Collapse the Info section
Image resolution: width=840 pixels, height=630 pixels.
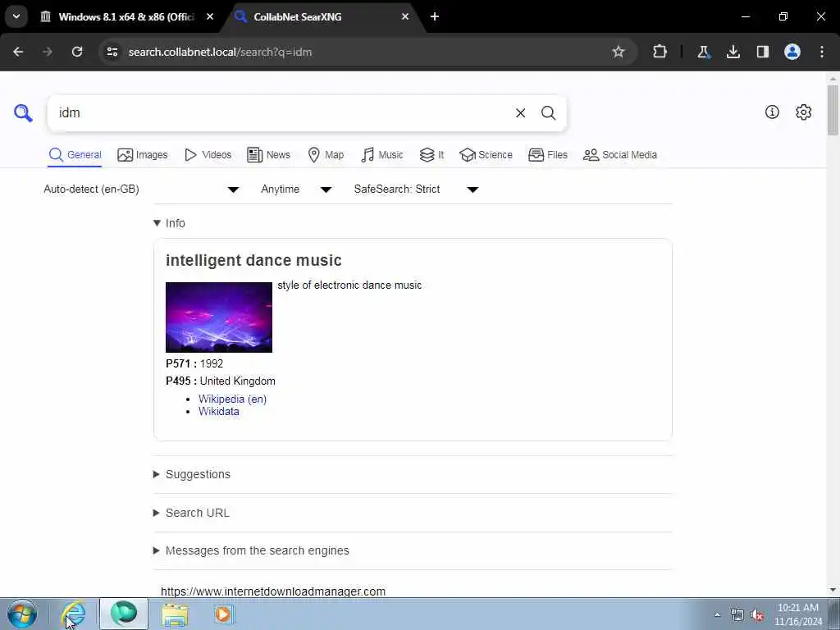click(x=169, y=223)
